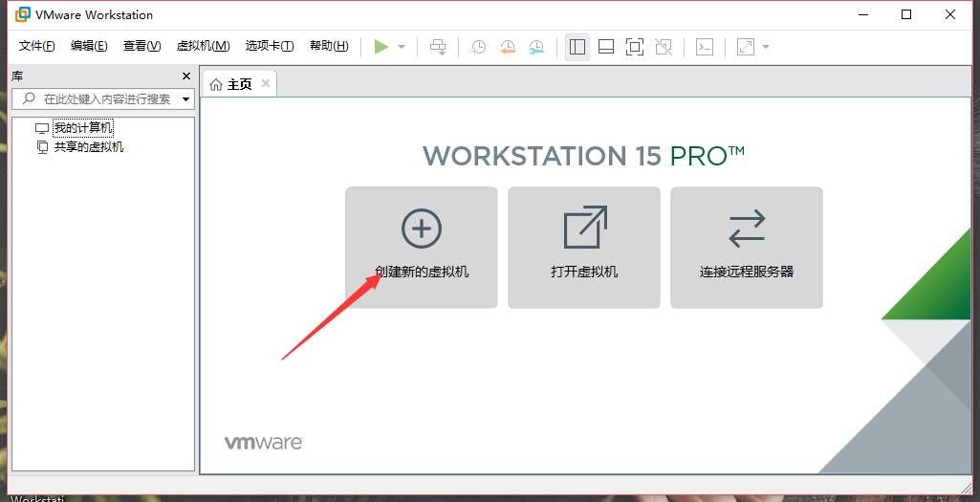Toggle the thumbnail bar view icon
This screenshot has width=980, height=502.
(605, 47)
